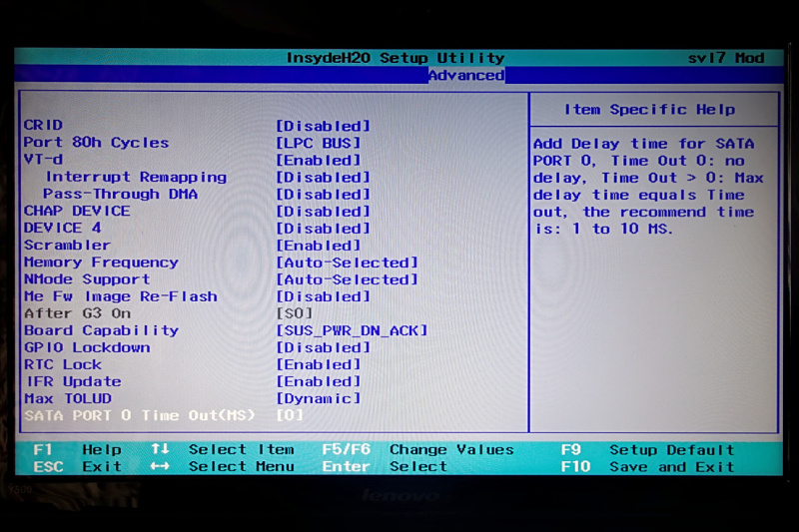The height and width of the screenshot is (532, 799).
Task: Select Board Capability setting
Action: 101,330
